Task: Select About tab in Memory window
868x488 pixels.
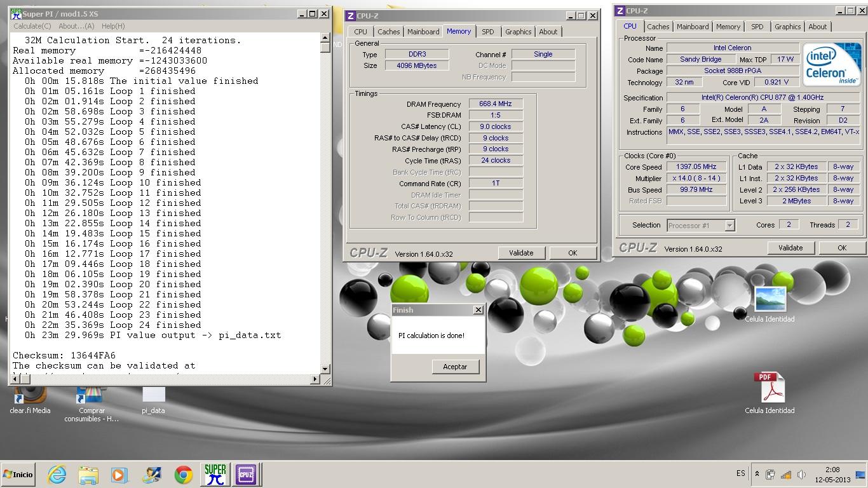Action: click(x=548, y=32)
